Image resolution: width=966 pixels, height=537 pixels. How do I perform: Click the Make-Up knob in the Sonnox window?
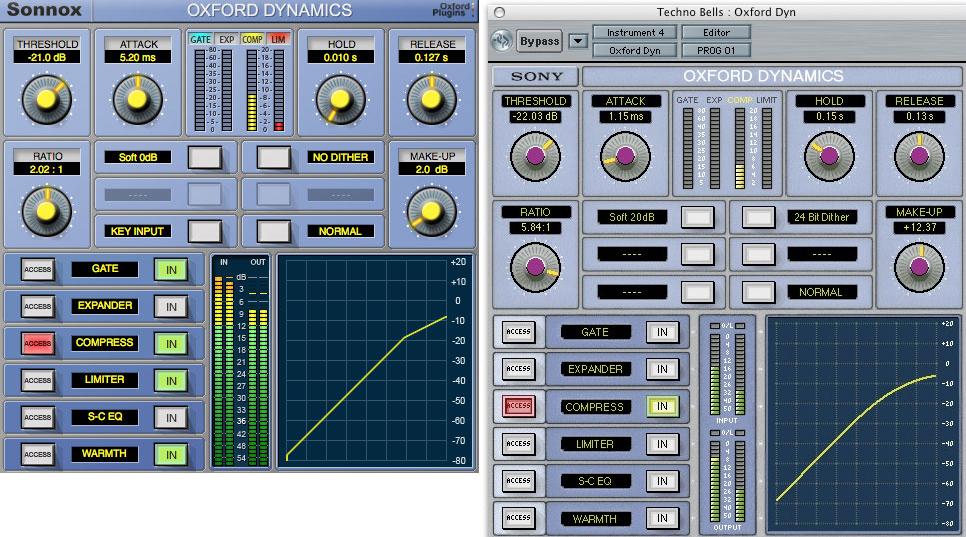pos(431,211)
